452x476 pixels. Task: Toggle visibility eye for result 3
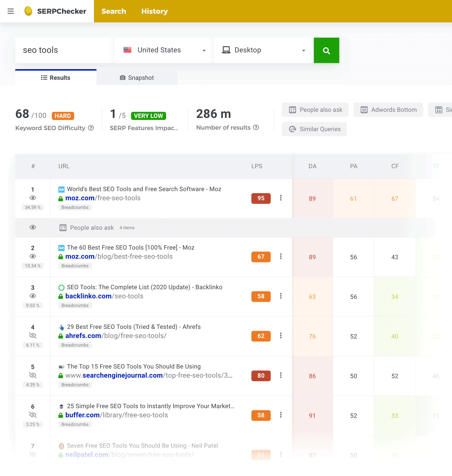(33, 296)
